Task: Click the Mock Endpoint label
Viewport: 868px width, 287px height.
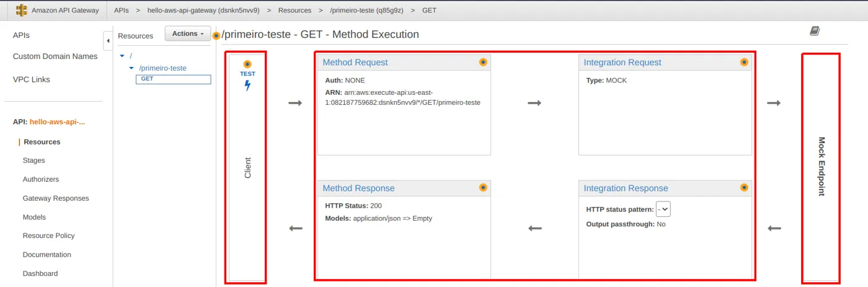Action: point(821,167)
